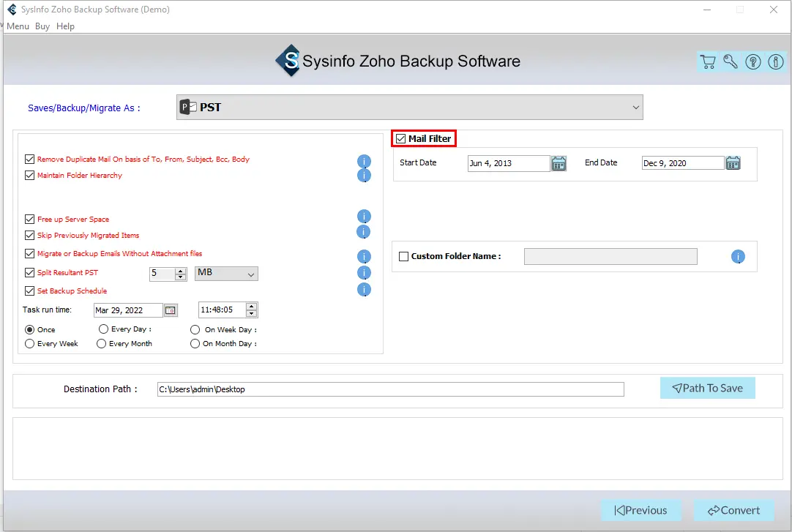The width and height of the screenshot is (792, 532).
Task: Toggle Maintain Folder Hierarchy checkbox
Action: 29,176
